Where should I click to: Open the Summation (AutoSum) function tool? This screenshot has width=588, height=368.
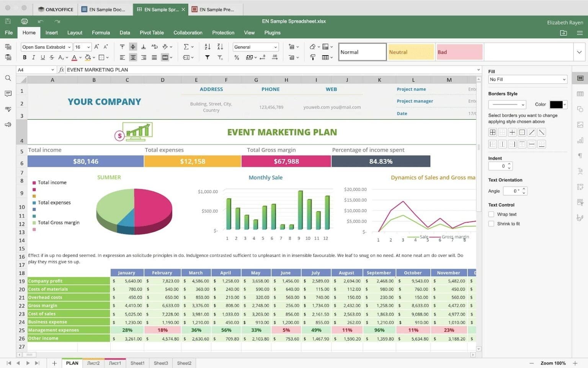coord(186,47)
